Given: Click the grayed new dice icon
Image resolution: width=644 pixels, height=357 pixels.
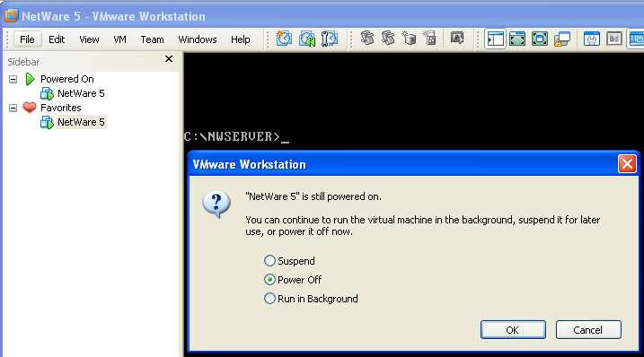Looking at the screenshot, I should [x=429, y=39].
